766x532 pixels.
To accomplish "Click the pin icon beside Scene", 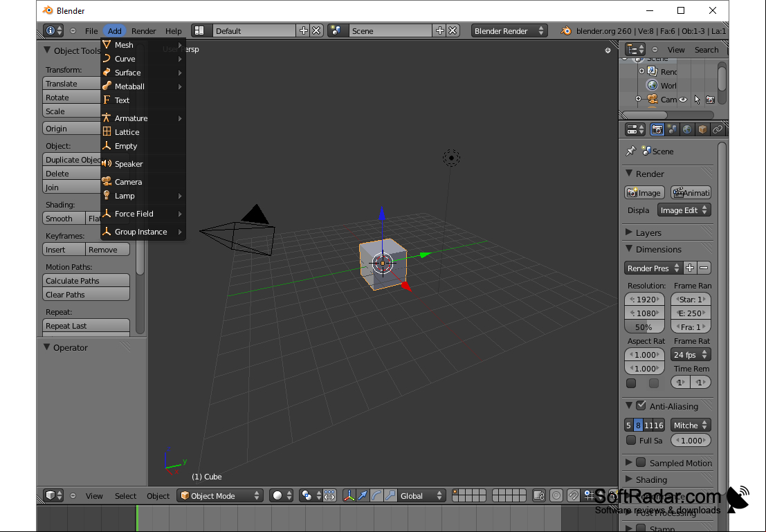I will coord(630,151).
